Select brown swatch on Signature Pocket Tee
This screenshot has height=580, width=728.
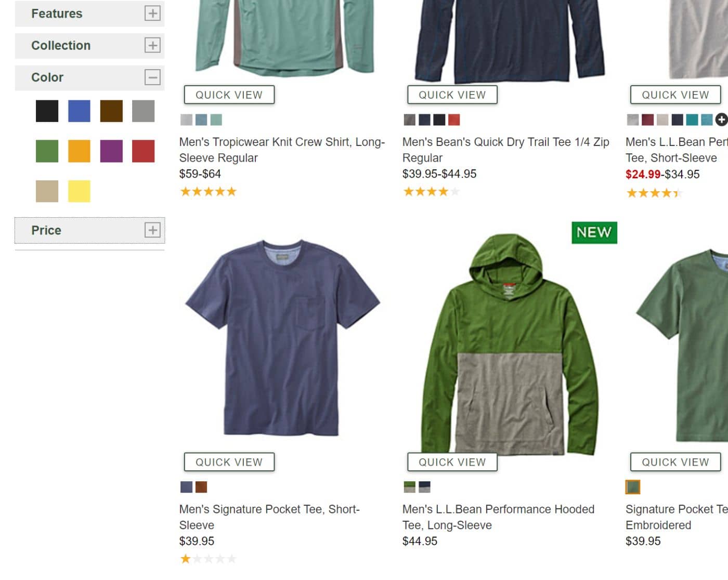coord(201,487)
